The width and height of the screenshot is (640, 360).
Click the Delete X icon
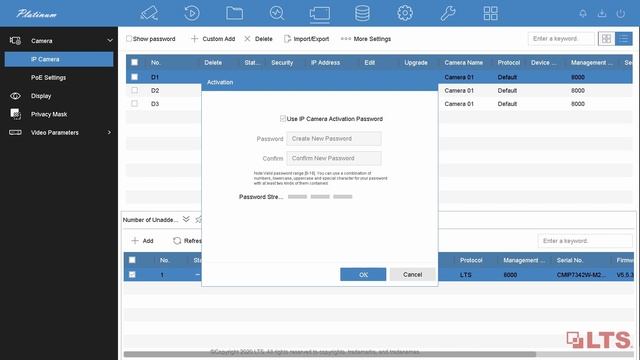(247, 39)
